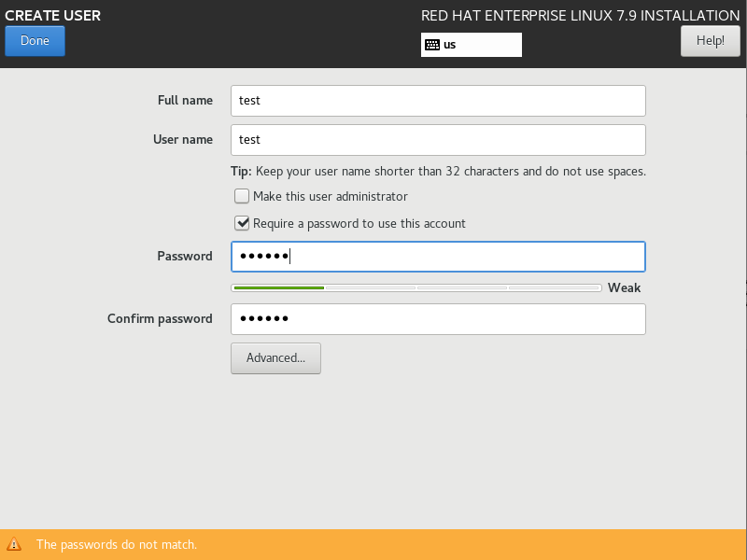The height and width of the screenshot is (560, 747).
Task: Click the keyboard icon beside us
Action: tap(432, 45)
